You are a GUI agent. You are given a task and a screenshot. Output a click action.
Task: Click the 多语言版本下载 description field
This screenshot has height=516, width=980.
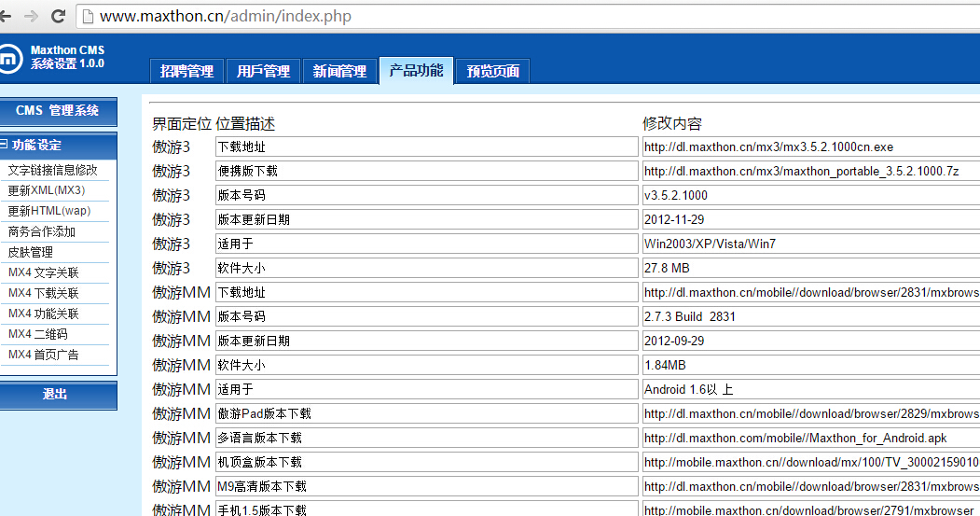[x=427, y=438]
